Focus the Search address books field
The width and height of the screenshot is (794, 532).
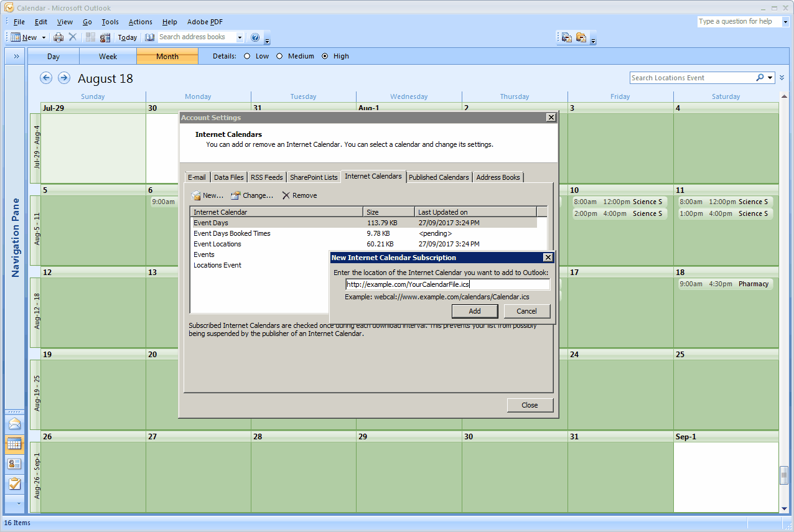pyautogui.click(x=197, y=37)
